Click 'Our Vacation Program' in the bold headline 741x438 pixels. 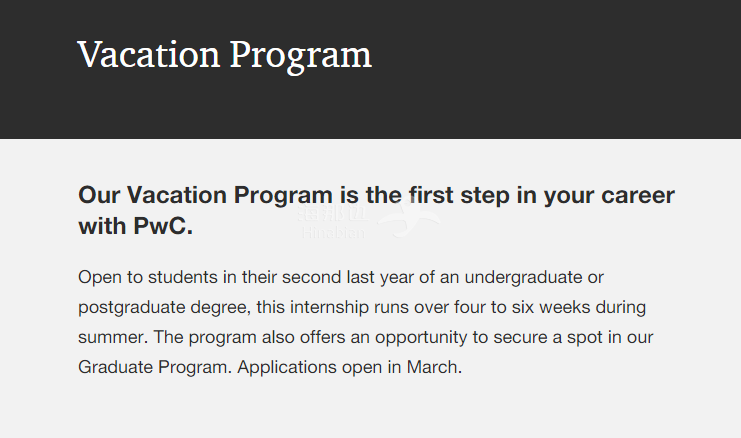[x=206, y=195]
